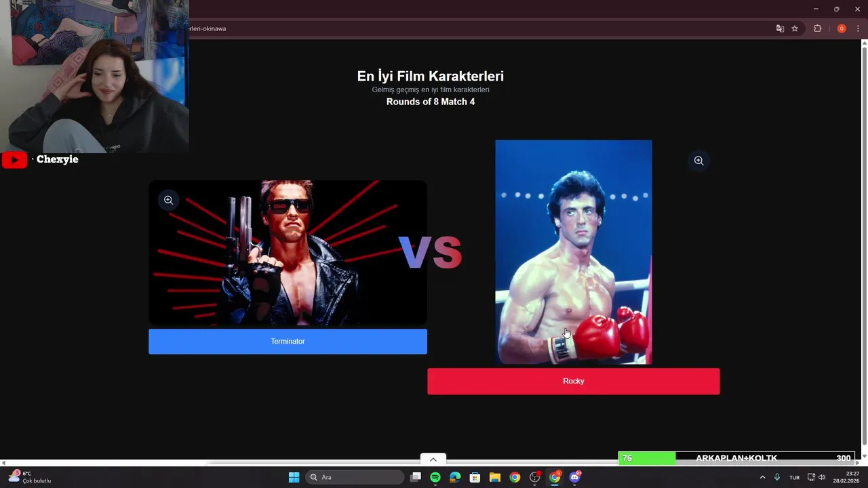Click the Rounds of 8 Match 4 text
The width and height of the screenshot is (868, 488).
(431, 102)
